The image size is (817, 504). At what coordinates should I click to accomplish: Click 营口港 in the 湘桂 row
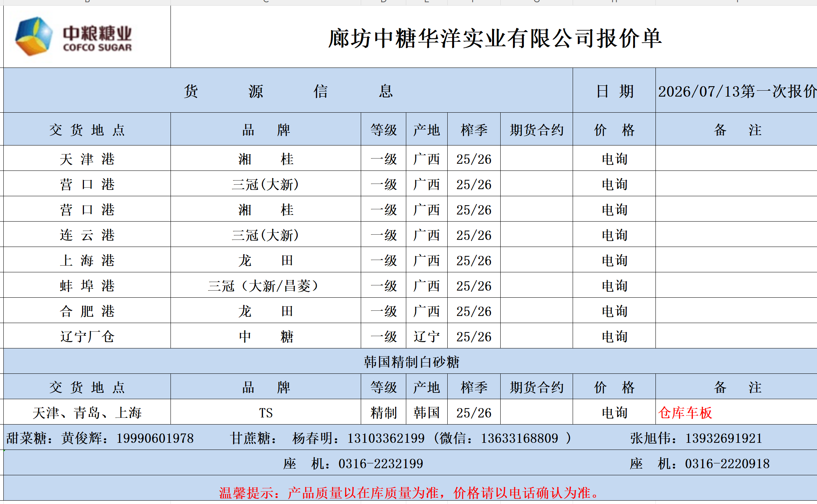pos(87,209)
